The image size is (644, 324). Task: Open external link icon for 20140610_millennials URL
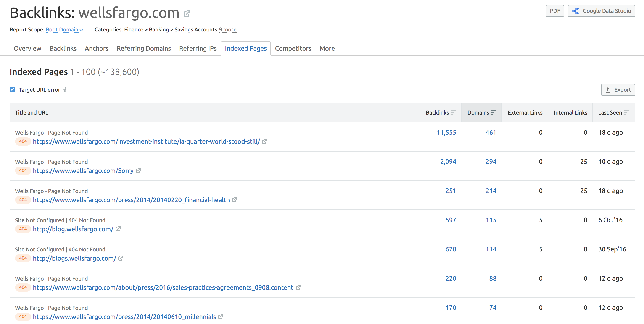pyautogui.click(x=221, y=317)
